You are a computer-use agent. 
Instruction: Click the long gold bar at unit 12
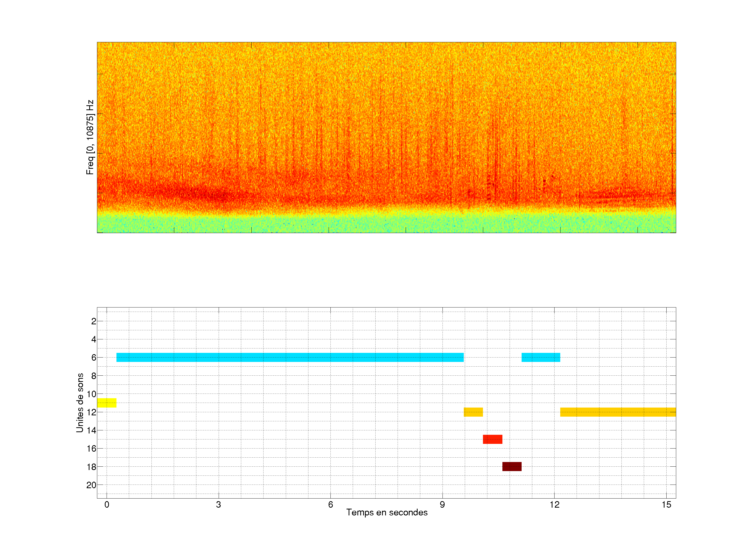[x=618, y=412]
